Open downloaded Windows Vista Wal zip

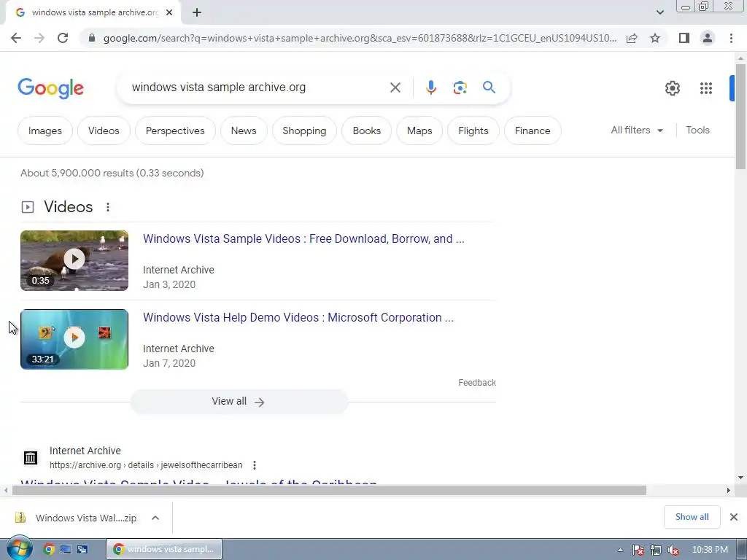point(76,518)
